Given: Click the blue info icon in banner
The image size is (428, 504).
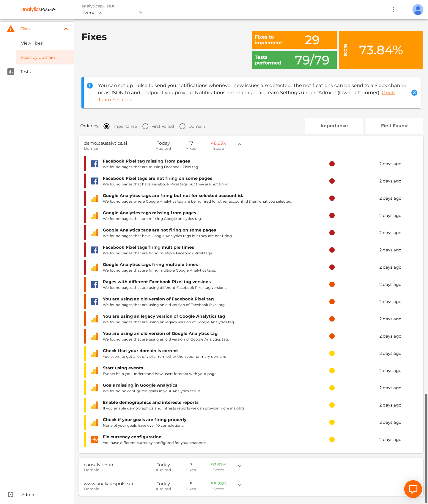Looking at the screenshot, I should pos(90,86).
